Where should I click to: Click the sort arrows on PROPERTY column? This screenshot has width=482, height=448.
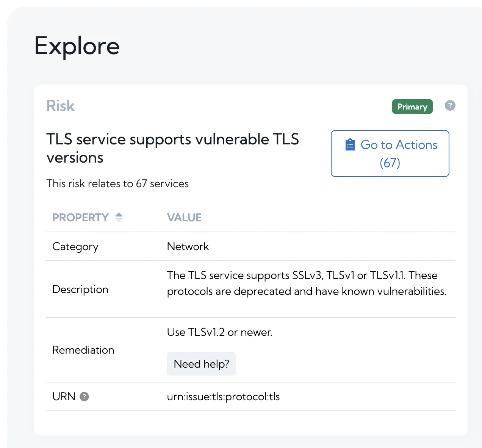(x=119, y=217)
